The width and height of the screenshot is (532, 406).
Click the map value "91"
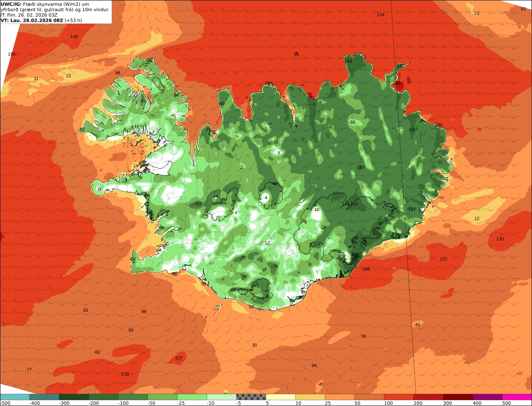tap(175, 274)
